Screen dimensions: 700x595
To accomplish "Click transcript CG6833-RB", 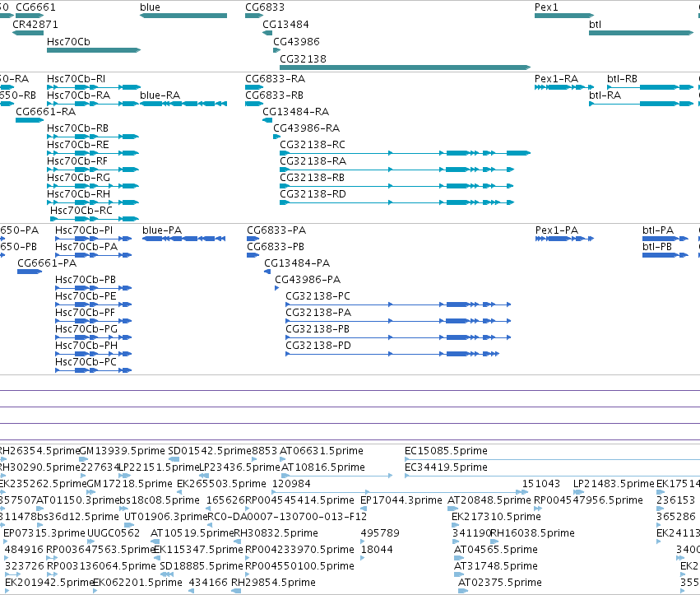I will (x=254, y=104).
